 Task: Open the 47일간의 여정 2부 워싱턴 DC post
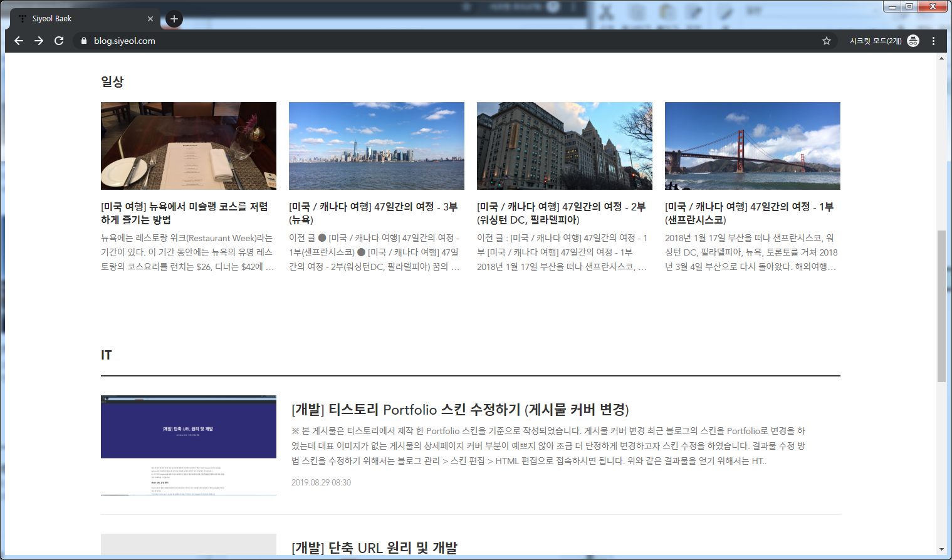coord(562,213)
